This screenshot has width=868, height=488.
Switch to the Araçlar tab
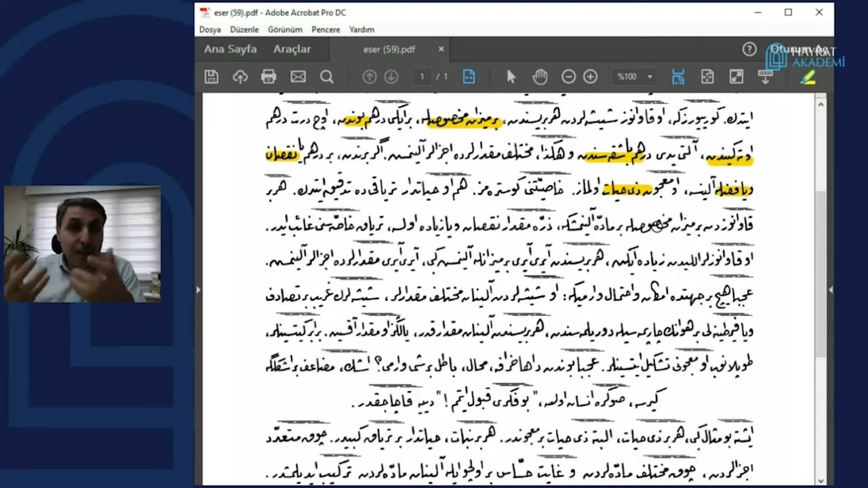tap(292, 49)
